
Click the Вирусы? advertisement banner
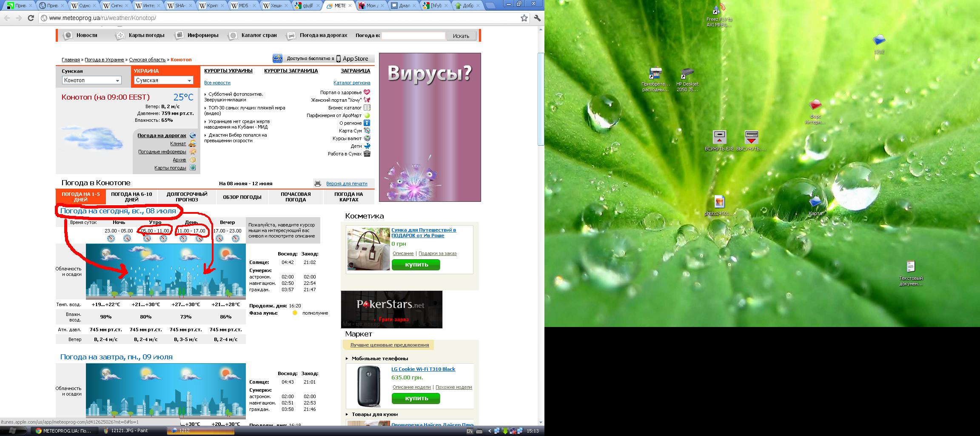click(x=430, y=127)
